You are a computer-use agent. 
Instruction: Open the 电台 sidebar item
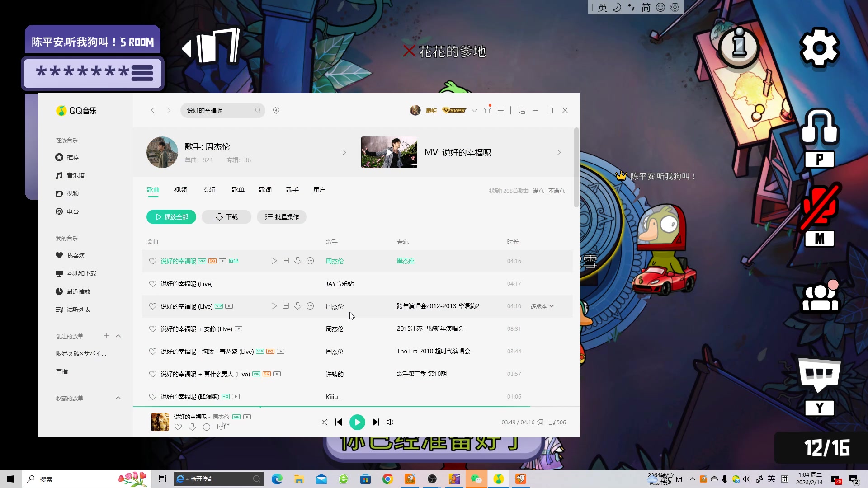(67, 211)
